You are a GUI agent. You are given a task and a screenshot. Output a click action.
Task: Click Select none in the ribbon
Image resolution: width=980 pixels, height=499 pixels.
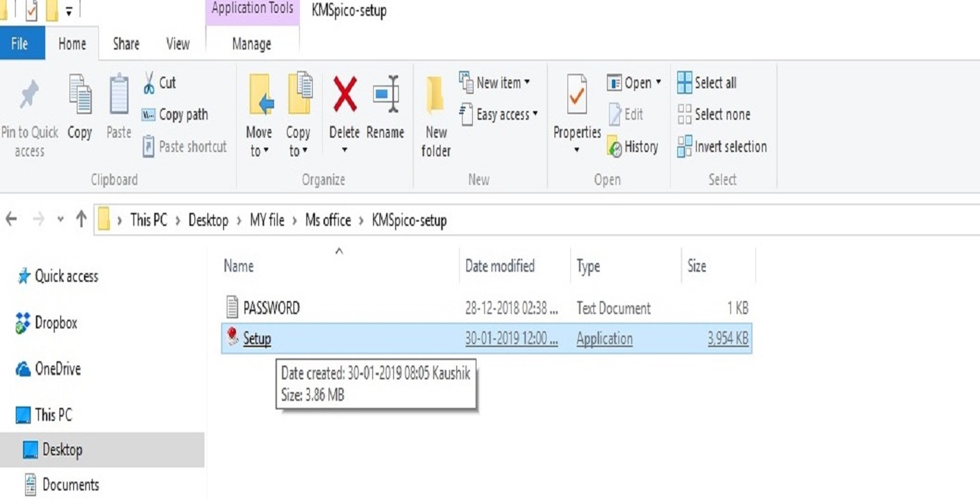tap(715, 115)
